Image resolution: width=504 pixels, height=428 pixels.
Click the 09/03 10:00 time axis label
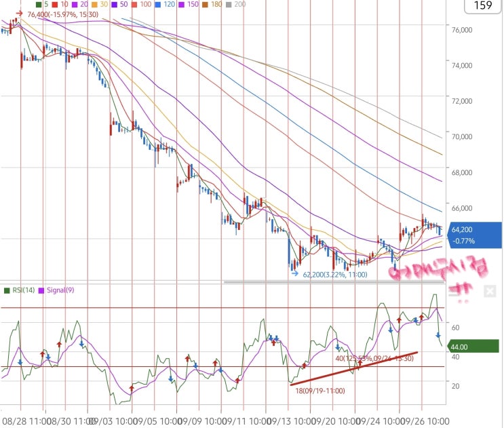tap(112, 421)
